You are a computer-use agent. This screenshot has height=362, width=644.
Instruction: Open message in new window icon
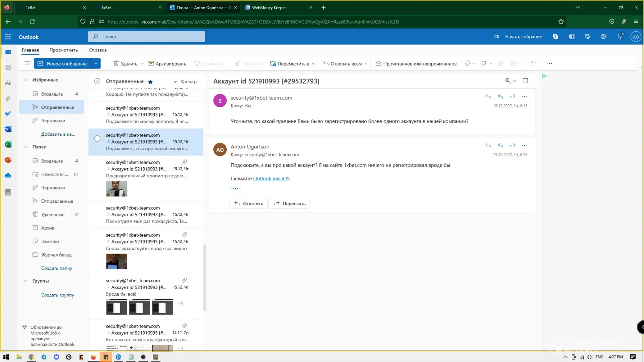[x=525, y=81]
